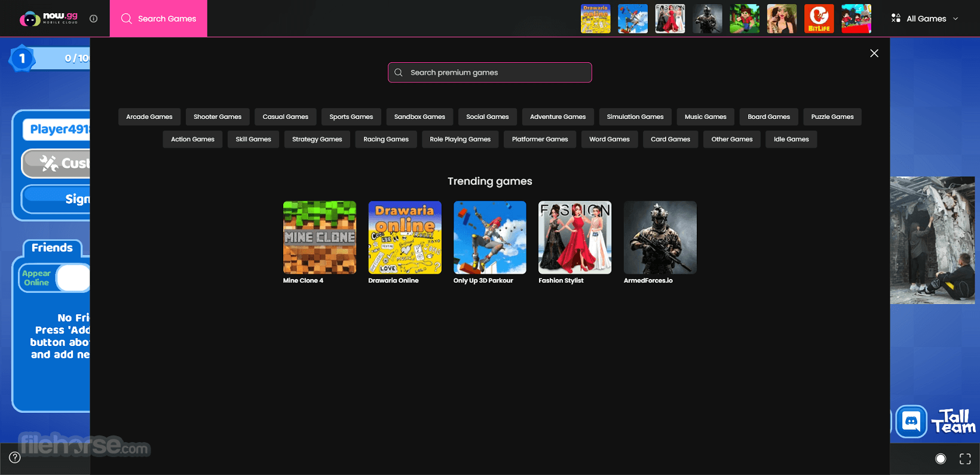980x475 pixels.
Task: Open Fashion Stylist trending thumbnail
Action: point(575,237)
